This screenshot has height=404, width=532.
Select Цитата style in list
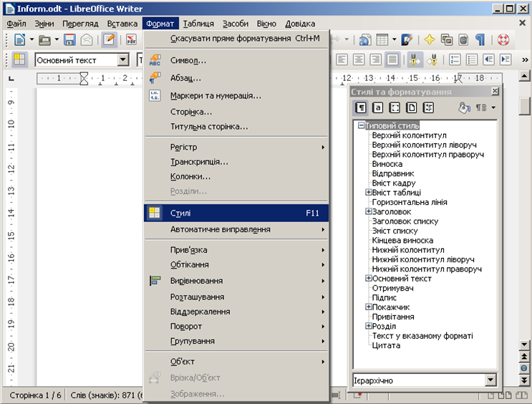pos(386,345)
